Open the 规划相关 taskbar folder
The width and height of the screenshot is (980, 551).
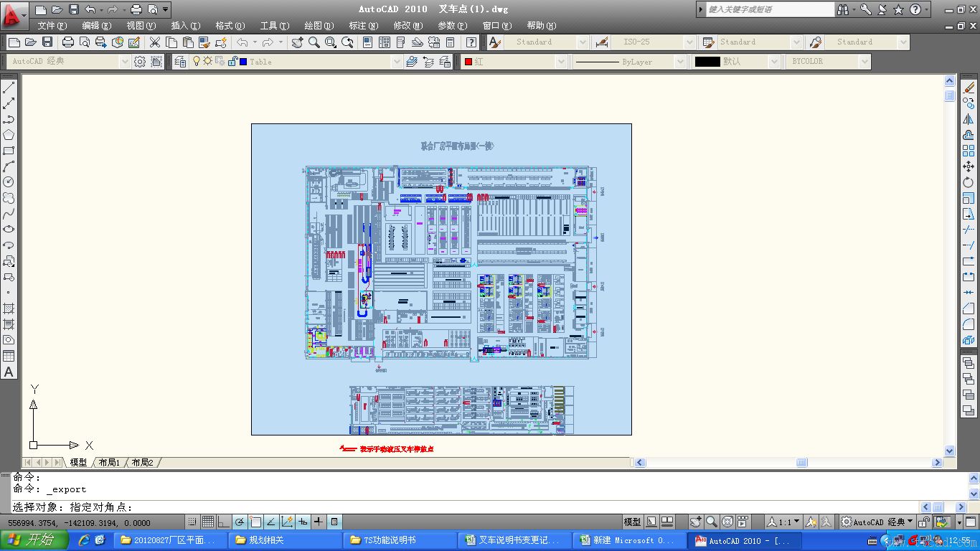click(x=286, y=540)
